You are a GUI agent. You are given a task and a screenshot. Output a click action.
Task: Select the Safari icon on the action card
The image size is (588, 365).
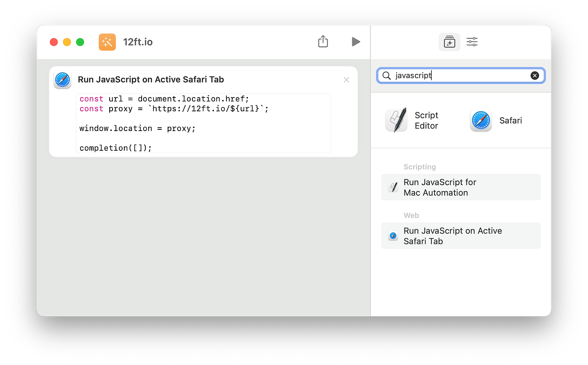pyautogui.click(x=62, y=79)
